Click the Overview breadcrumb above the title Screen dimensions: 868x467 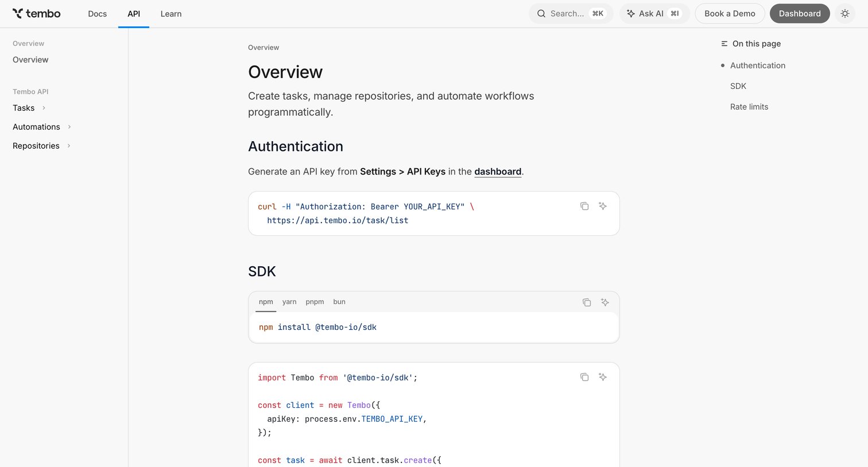(x=263, y=48)
